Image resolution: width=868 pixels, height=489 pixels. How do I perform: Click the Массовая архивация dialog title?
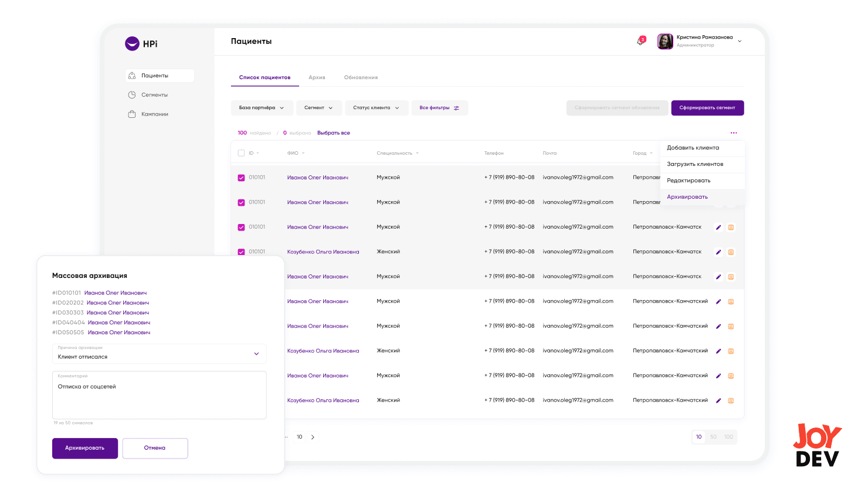(x=90, y=276)
